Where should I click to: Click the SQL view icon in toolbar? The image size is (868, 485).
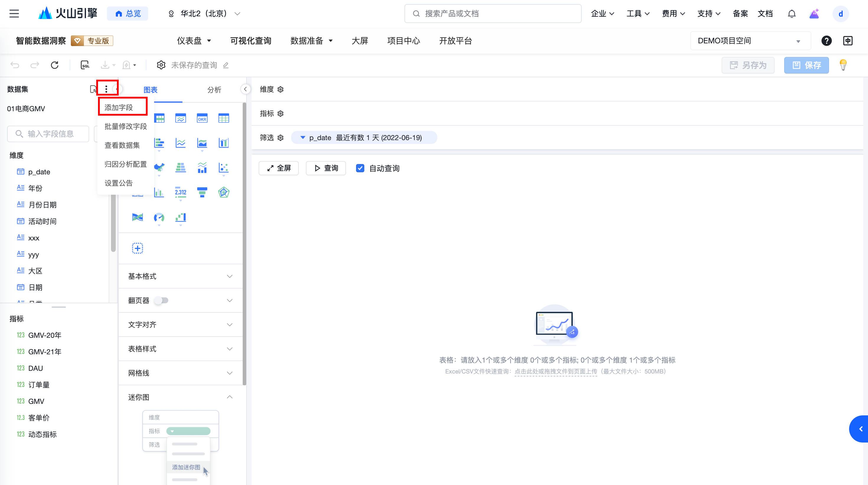pyautogui.click(x=85, y=65)
